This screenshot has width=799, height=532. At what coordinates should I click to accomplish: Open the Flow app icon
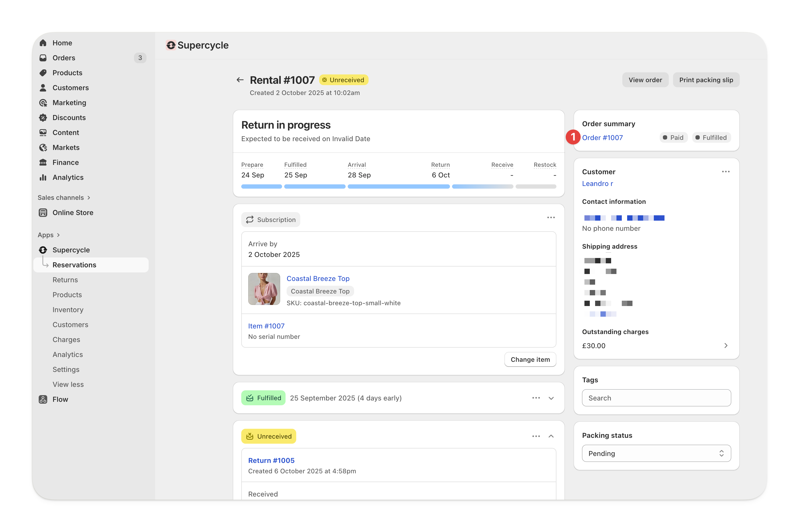point(43,399)
